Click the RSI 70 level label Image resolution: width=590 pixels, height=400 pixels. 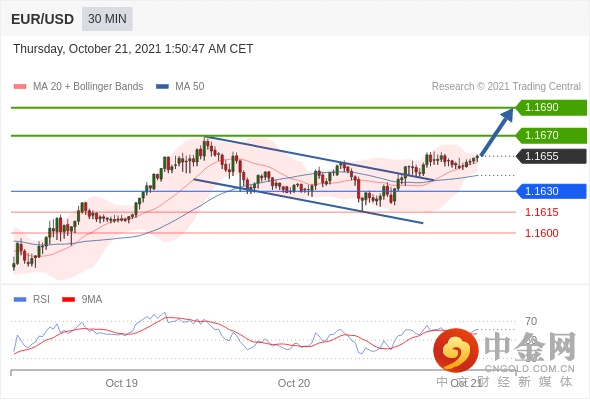(531, 321)
